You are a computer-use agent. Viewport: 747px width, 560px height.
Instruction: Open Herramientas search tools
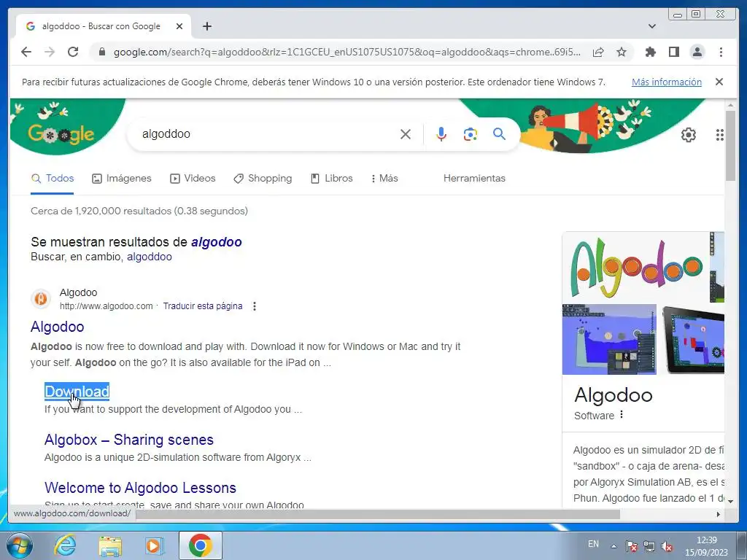click(x=474, y=178)
